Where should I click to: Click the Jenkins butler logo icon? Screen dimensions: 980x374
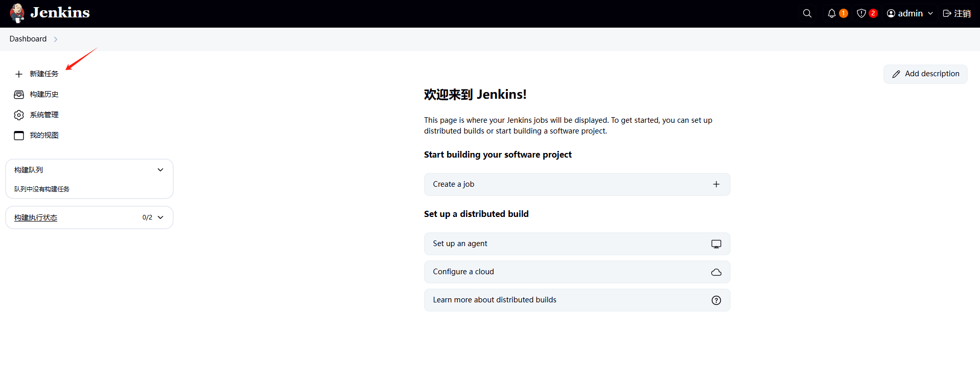tap(17, 13)
